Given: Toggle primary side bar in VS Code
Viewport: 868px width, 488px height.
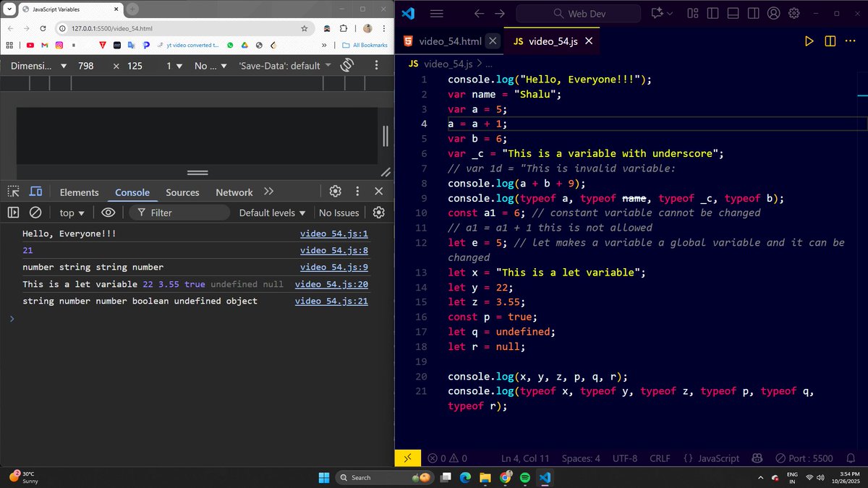Looking at the screenshot, I should click(713, 14).
